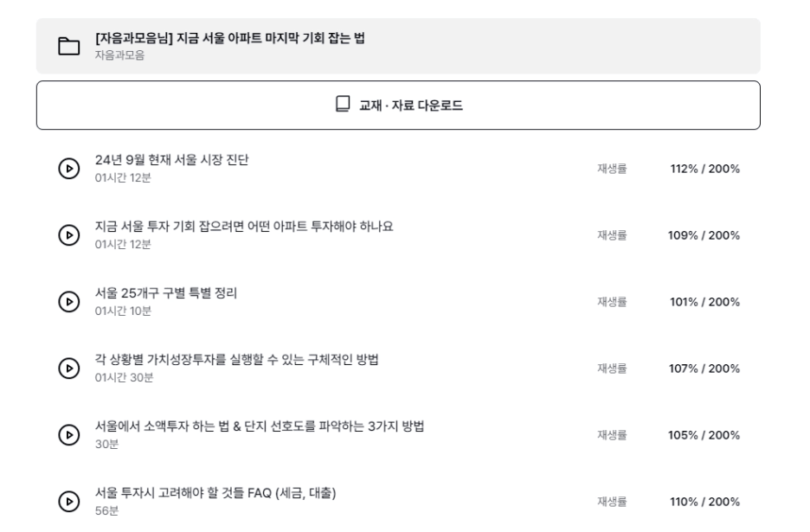
Task: Open the '교재 · 자료 다운로드' button
Action: [398, 105]
